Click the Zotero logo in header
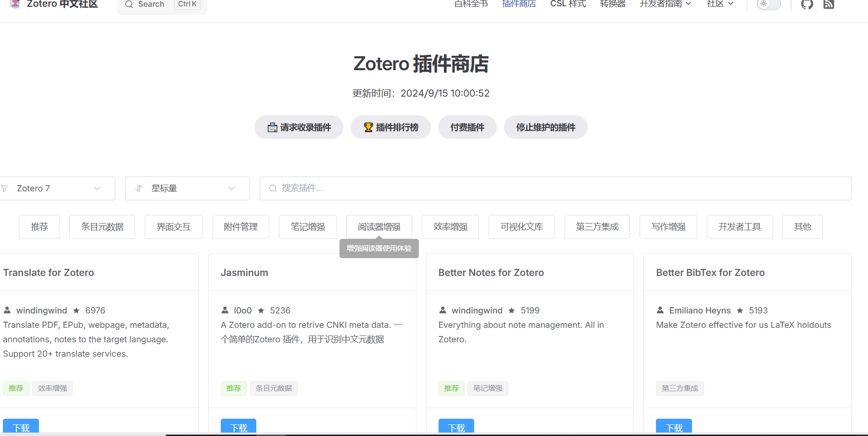The width and height of the screenshot is (868, 436). [x=15, y=4]
